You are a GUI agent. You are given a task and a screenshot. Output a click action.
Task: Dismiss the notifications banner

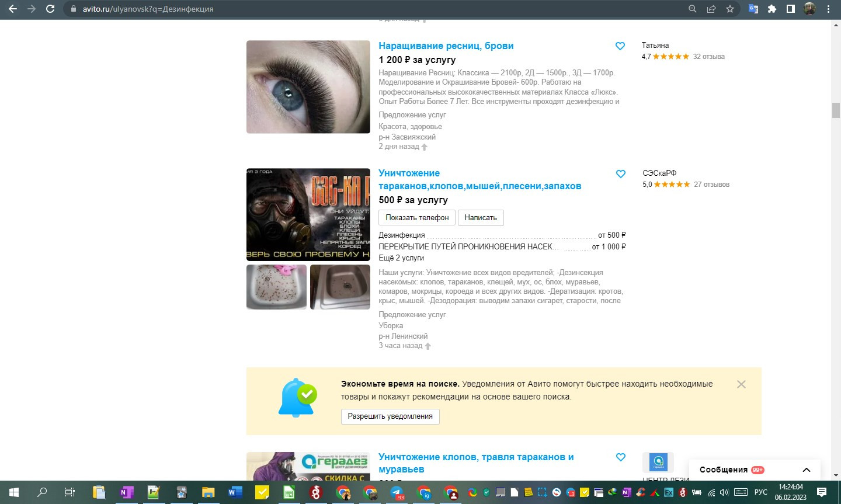coord(741,384)
